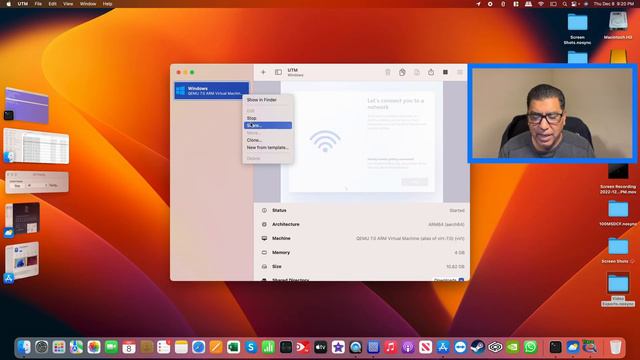640x360 pixels.
Task: Open Numbers from the Dock
Action: point(268,347)
